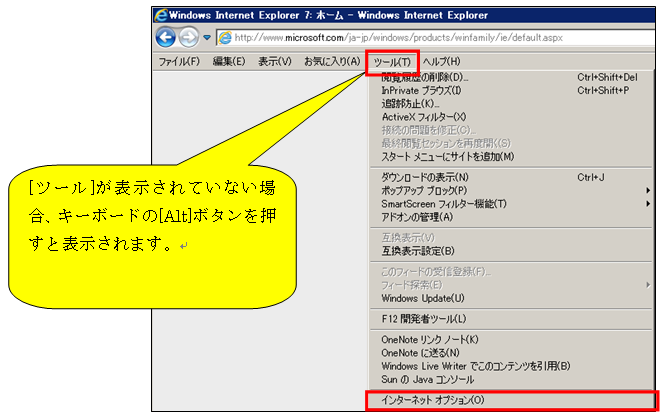Select InPrivate ブラウズ(I) entry
This screenshot has height=418, width=664.
pos(511,91)
